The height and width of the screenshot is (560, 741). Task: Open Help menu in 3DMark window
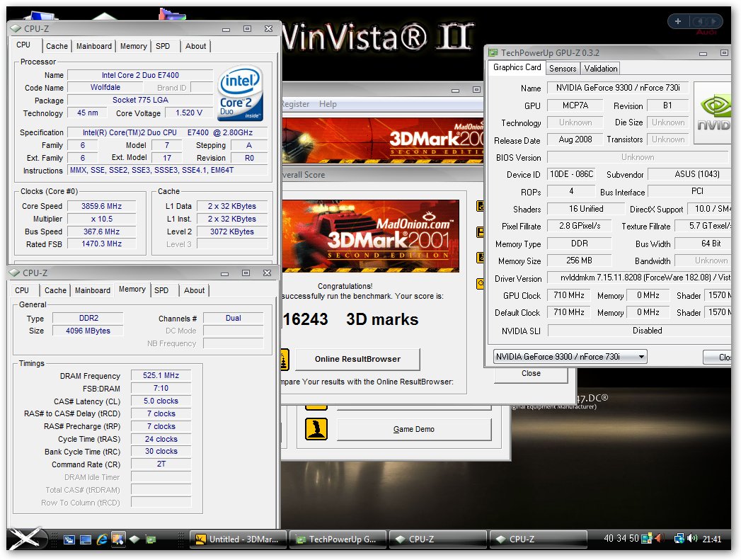coord(328,104)
